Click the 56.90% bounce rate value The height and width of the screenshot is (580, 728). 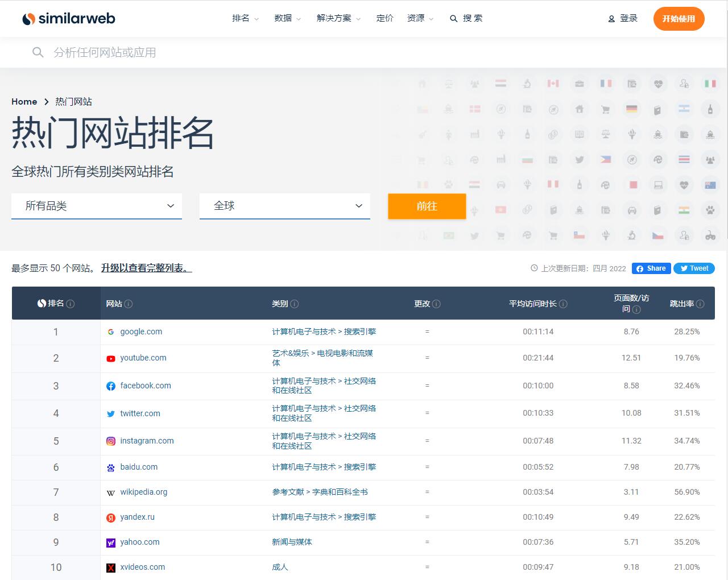[687, 492]
